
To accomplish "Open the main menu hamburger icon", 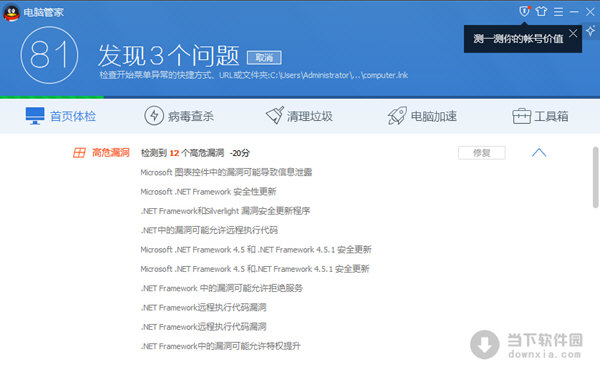I will point(558,12).
